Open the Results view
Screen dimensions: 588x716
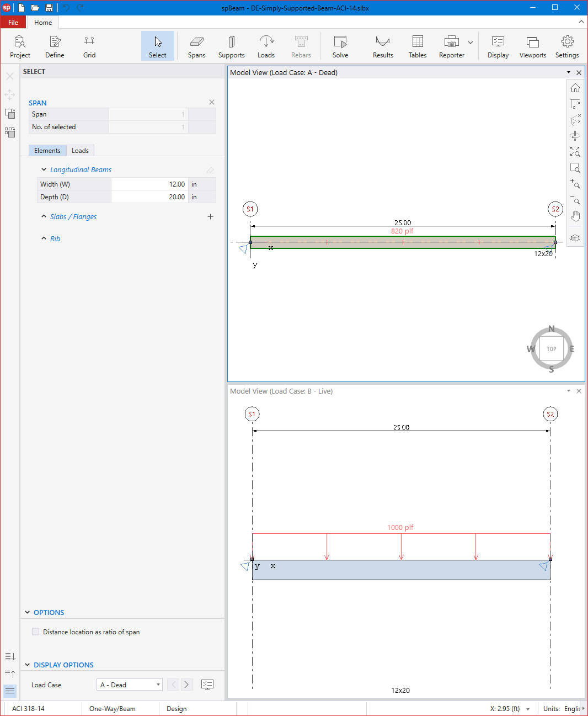pyautogui.click(x=383, y=47)
